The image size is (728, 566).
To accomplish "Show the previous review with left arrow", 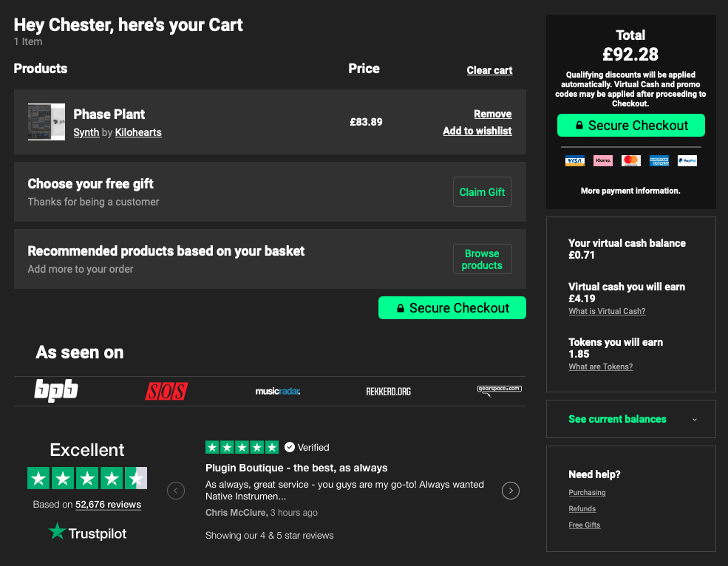I will point(176,491).
